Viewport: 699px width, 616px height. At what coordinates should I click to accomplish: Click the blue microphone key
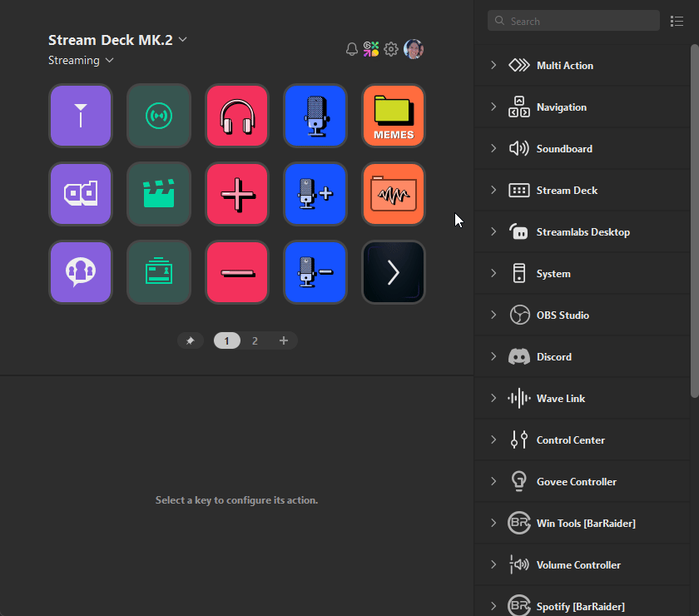click(315, 116)
